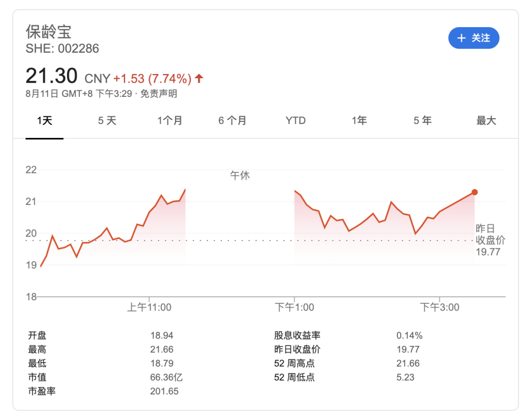Viewport: 532px width, 420px height.
Task: View the 5 年 price history tab
Action: [x=422, y=121]
